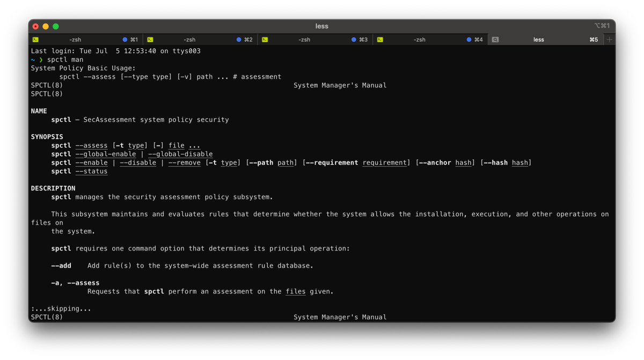644x360 pixels.
Task: Click the blue activity dot on the ⌘3 tab
Action: [x=354, y=40]
